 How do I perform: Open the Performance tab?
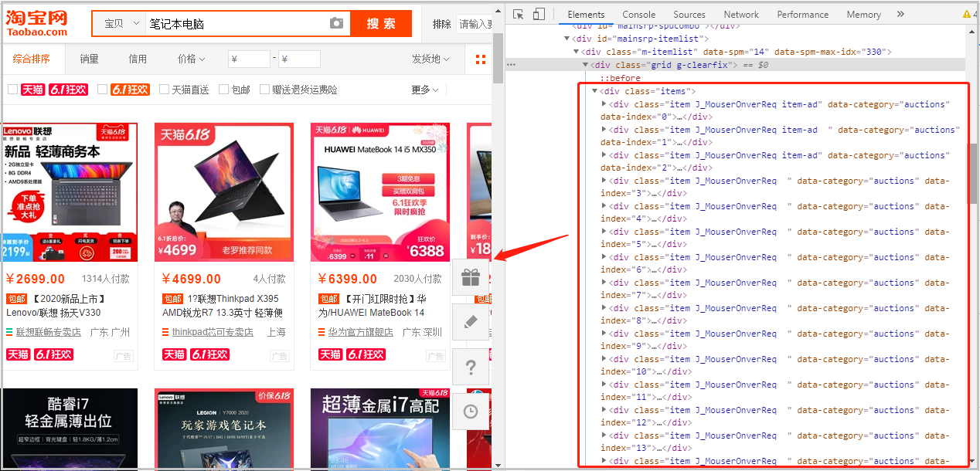pyautogui.click(x=803, y=14)
